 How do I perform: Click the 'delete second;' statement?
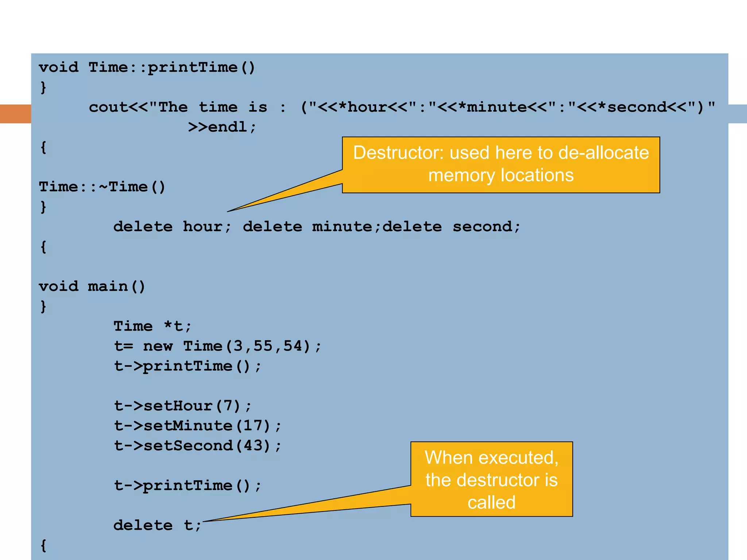(x=451, y=227)
